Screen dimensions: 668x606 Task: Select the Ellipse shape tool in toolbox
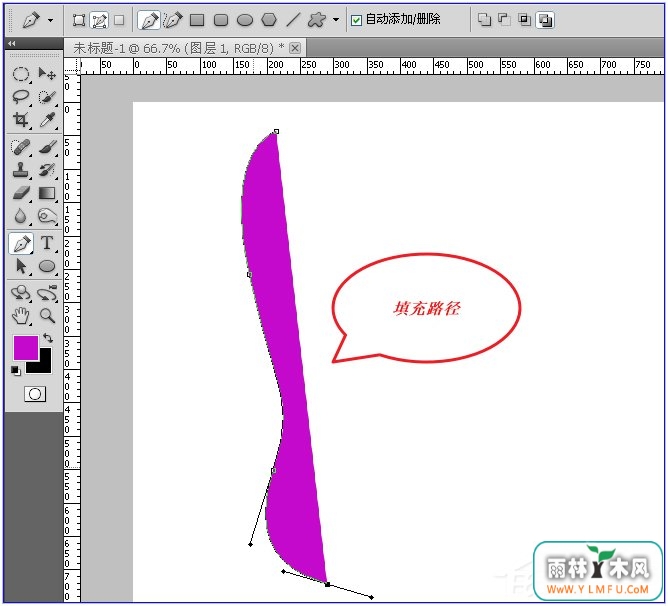(47, 266)
